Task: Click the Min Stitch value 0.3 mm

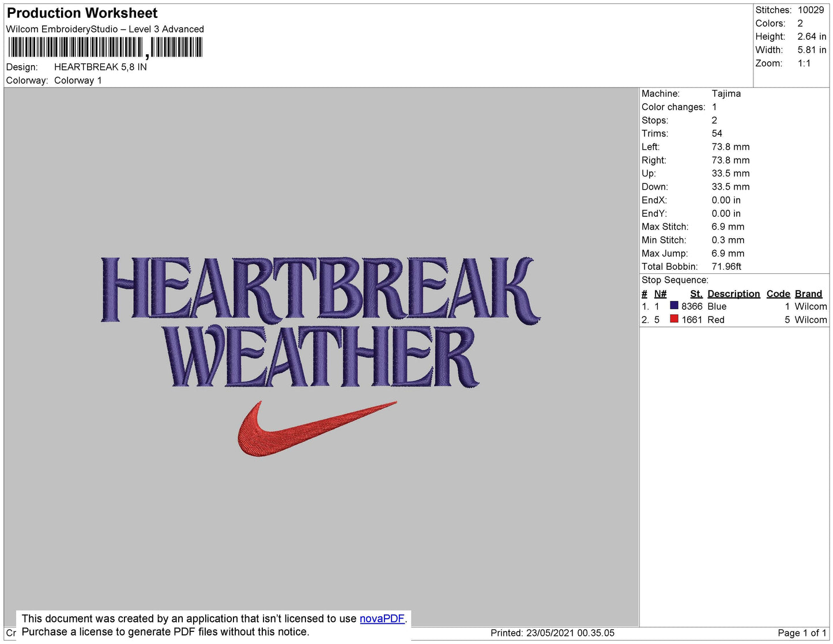Action: [x=728, y=240]
